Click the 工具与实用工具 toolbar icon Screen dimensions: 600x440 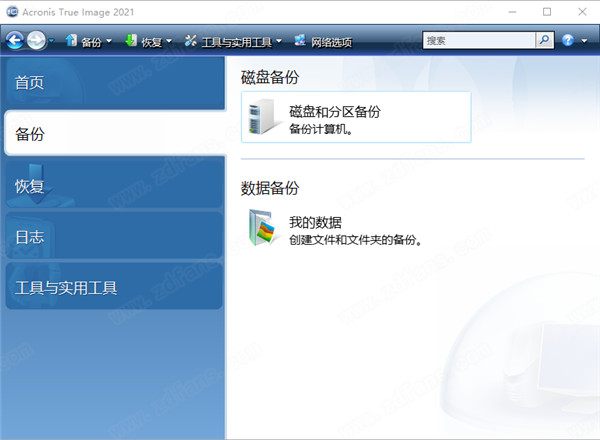click(x=191, y=41)
